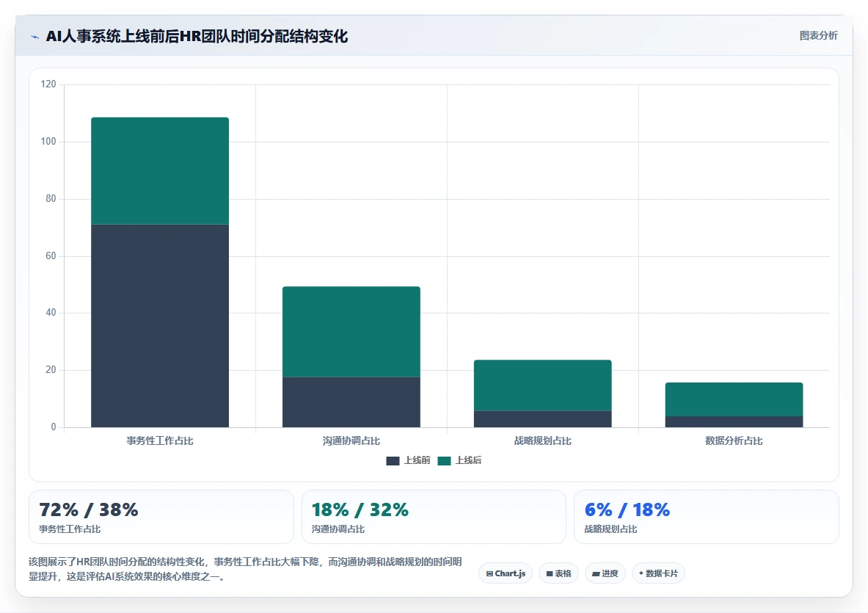868x613 pixels.
Task: Click the 图表分析 label in header
Action: click(818, 35)
